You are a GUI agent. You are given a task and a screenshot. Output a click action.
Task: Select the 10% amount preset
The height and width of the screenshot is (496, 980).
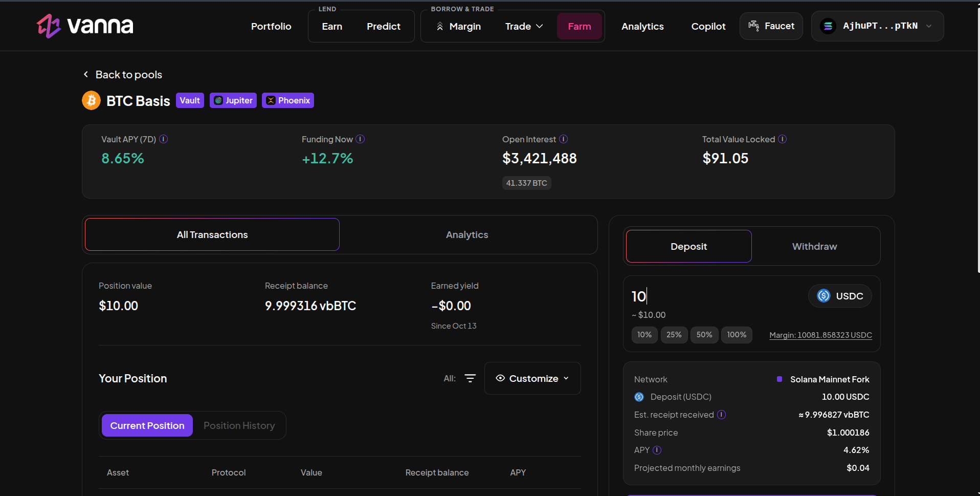tap(644, 335)
